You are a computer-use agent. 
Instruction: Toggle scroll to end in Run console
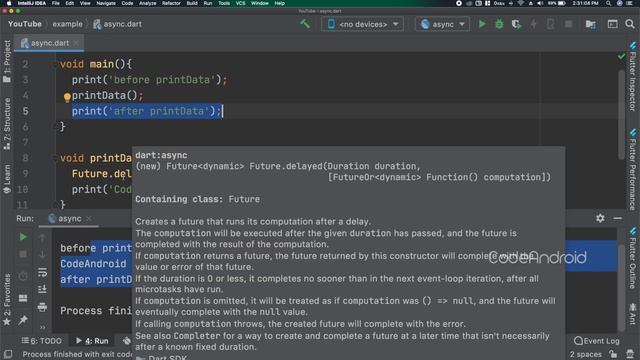click(42, 289)
